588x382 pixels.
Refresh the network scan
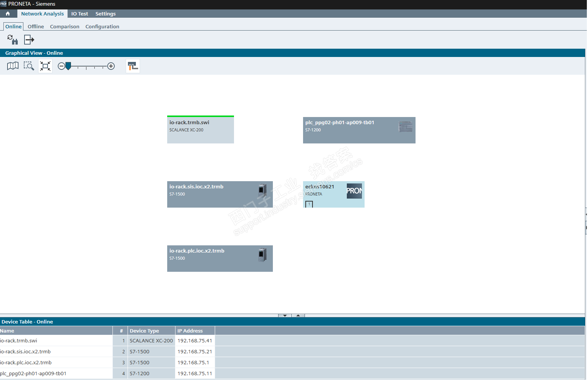click(x=12, y=40)
